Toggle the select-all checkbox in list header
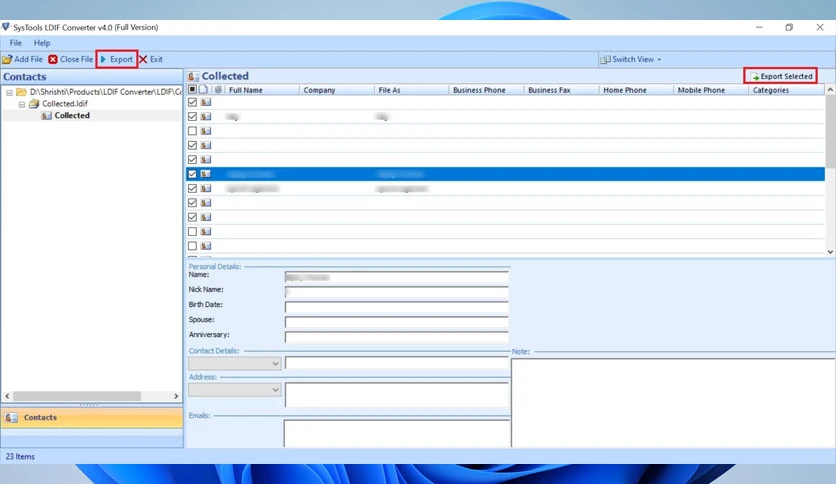This screenshot has height=484, width=836. click(192, 90)
